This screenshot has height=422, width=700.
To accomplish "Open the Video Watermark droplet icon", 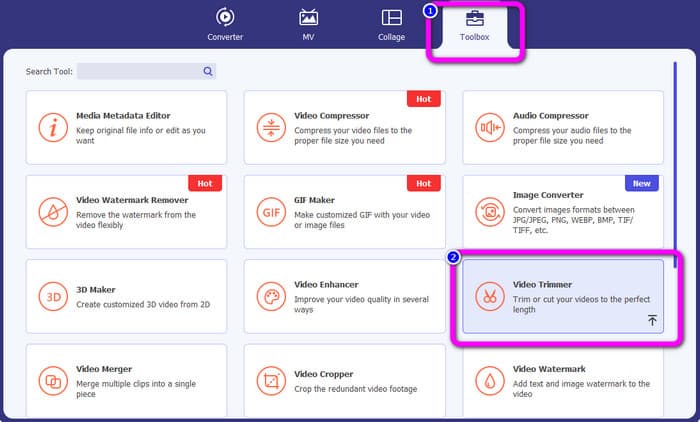I will 490,381.
